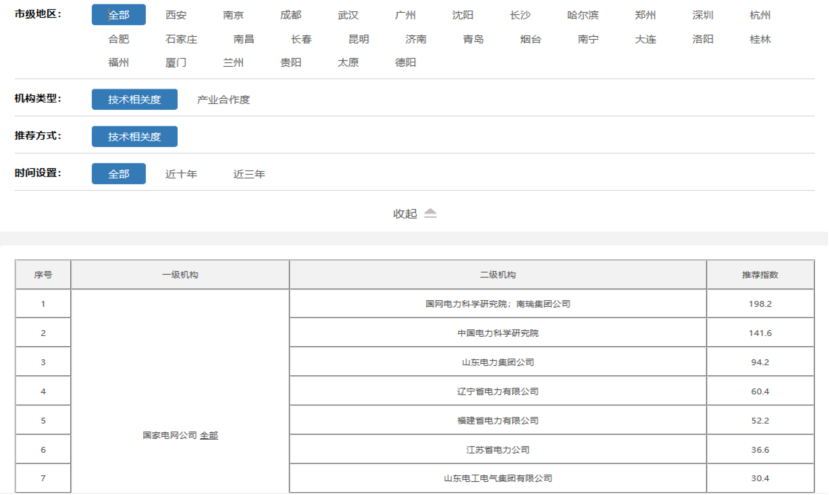Select 全部 in 市级地区 row
Image resolution: width=829 pixels, height=495 pixels.
click(118, 16)
